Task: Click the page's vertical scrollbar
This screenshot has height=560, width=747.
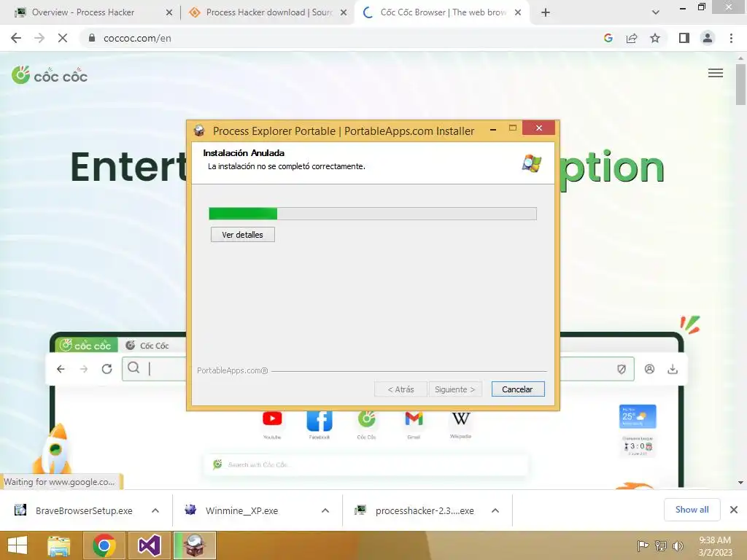Action: [740, 85]
